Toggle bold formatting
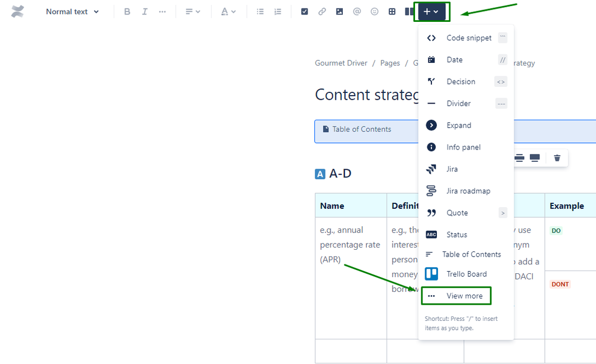This screenshot has height=364, width=596. click(x=127, y=12)
